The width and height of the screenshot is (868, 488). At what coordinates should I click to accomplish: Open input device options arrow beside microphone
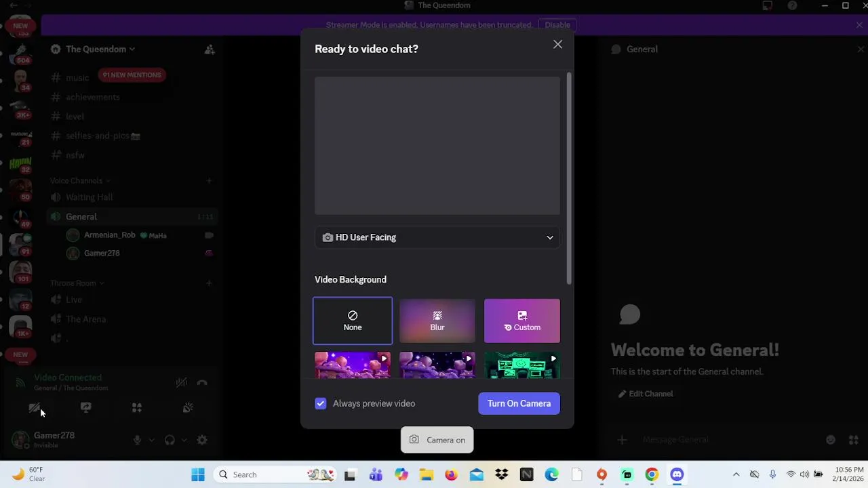pos(151,440)
